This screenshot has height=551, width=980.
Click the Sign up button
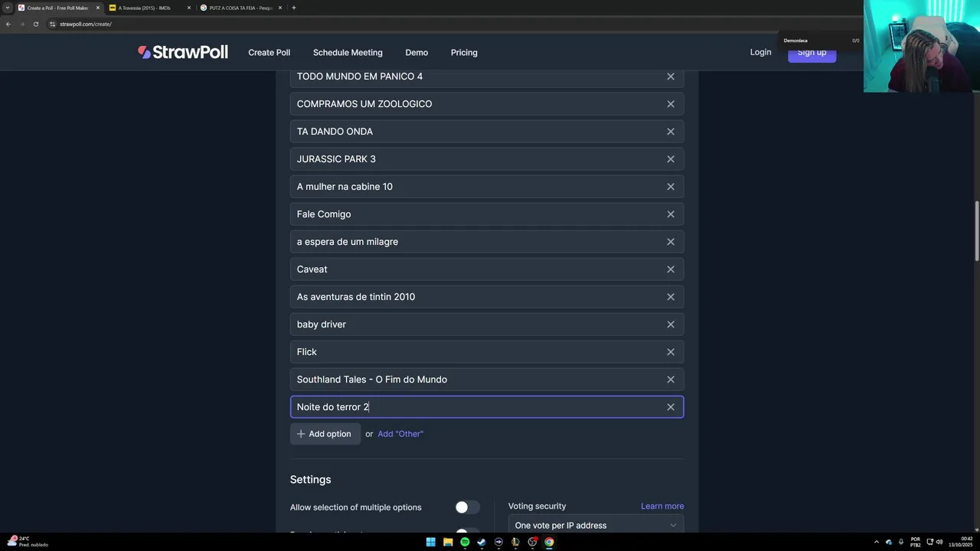pos(812,53)
